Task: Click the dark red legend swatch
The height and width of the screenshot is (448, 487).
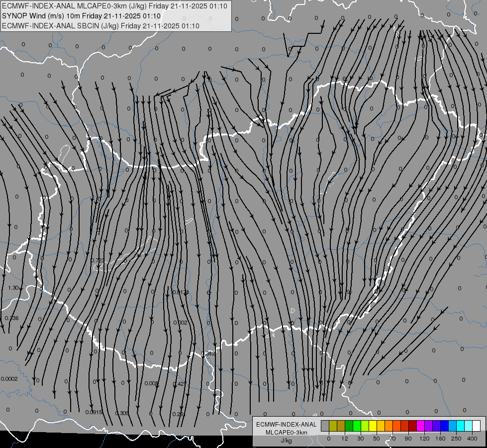Action: [412, 426]
